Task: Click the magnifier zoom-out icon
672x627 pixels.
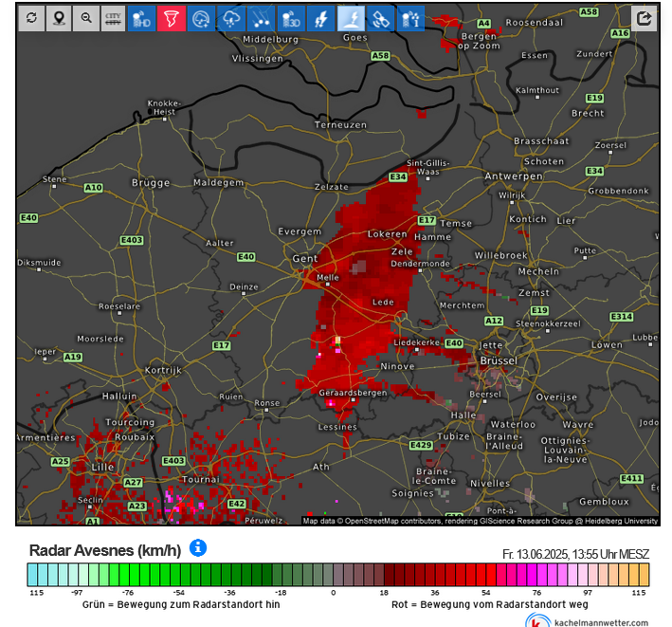Action: coord(86,18)
